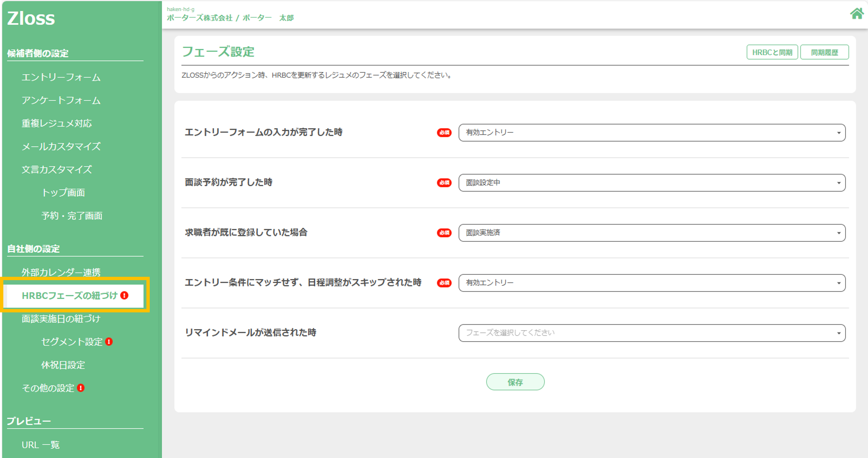This screenshot has width=868, height=458.
Task: Navigate to 外部カレンダー連携
Action: click(61, 272)
